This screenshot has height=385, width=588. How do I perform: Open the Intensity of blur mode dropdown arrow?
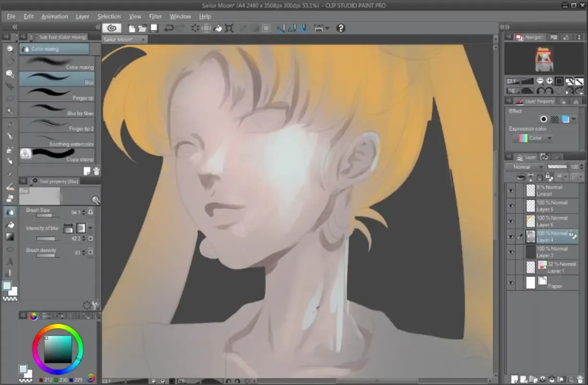point(90,228)
